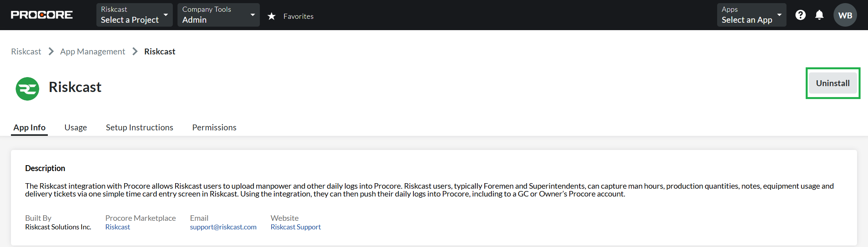Open the support@riskcast.com email link
Image resolution: width=868 pixels, height=247 pixels.
click(223, 227)
